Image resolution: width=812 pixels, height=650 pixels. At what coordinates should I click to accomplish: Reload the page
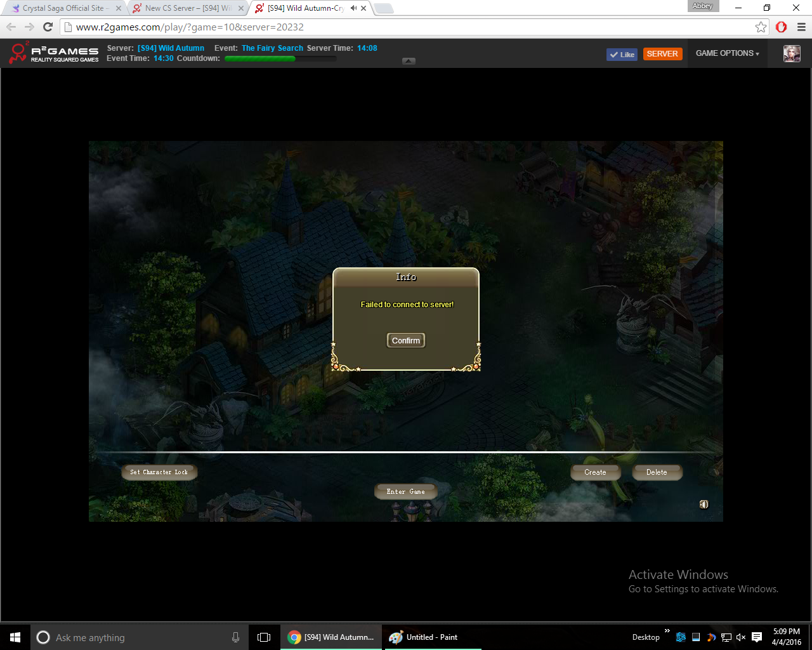point(48,27)
